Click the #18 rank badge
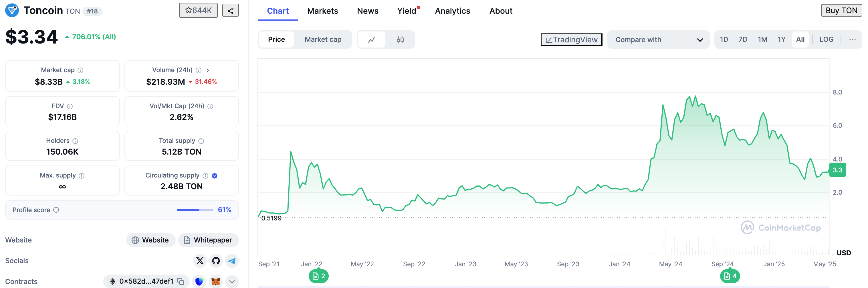868x288 pixels. point(92,11)
